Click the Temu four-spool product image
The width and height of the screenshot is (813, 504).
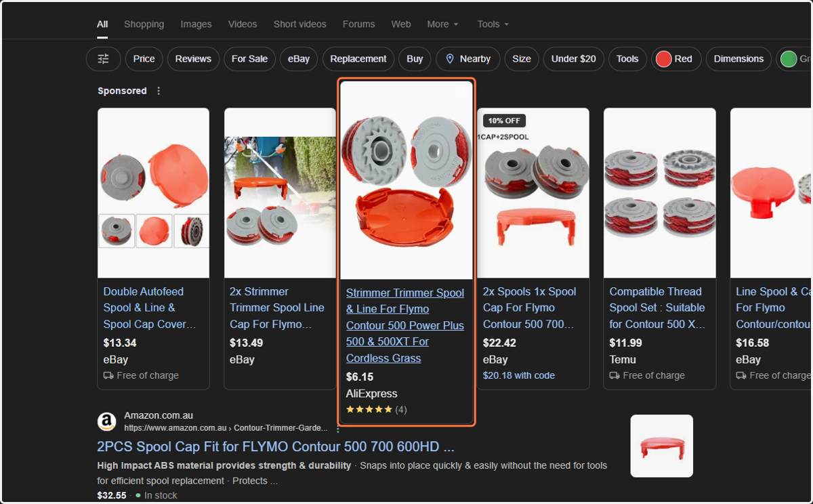[x=660, y=193]
